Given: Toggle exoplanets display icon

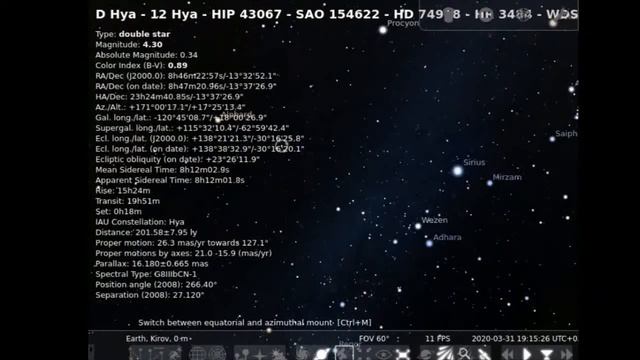Looking at the screenshot, I should pos(426,353).
